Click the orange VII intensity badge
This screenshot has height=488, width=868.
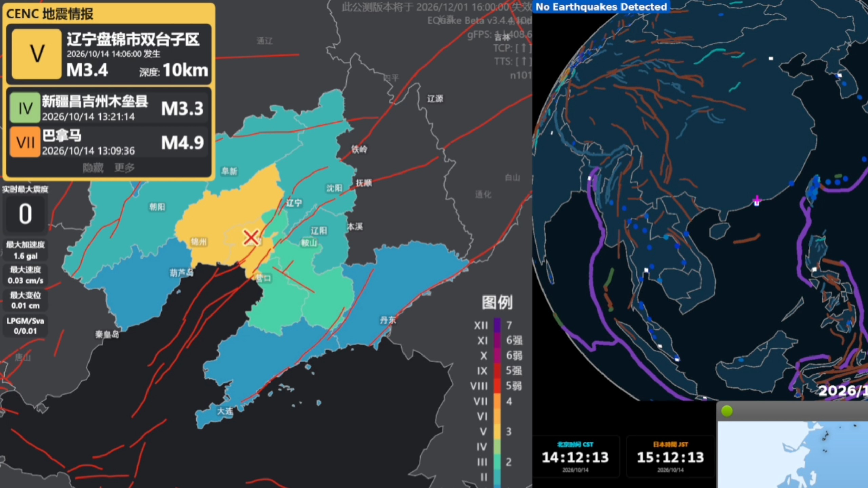25,142
